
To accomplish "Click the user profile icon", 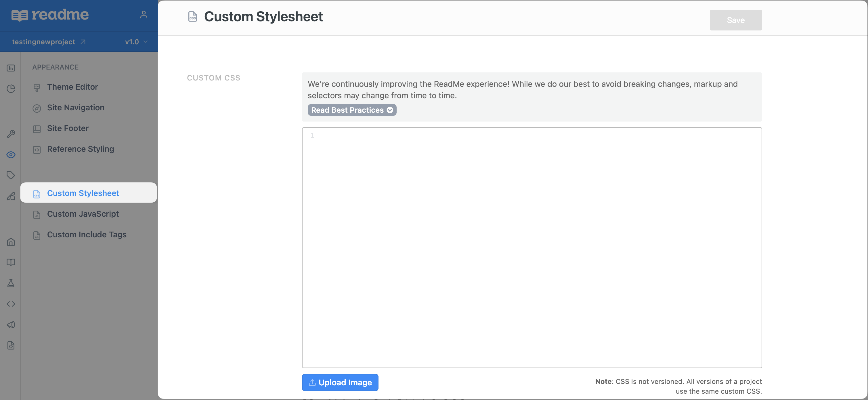I will [x=144, y=14].
